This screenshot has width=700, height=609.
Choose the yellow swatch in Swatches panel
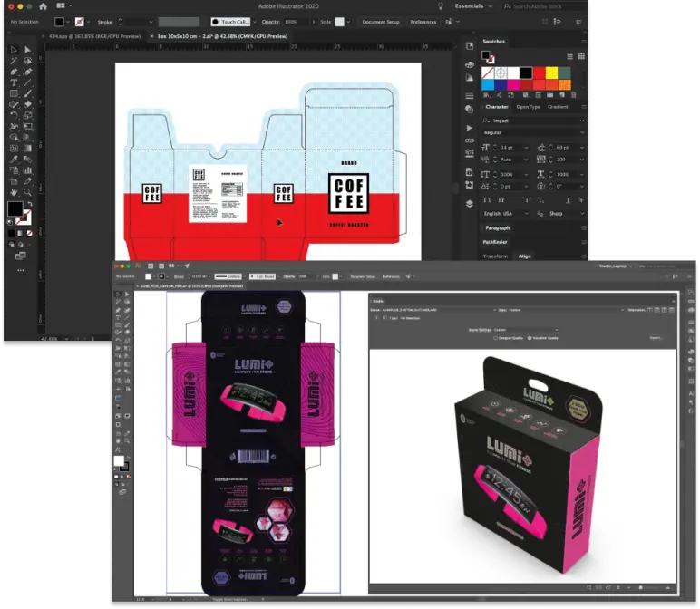click(550, 72)
